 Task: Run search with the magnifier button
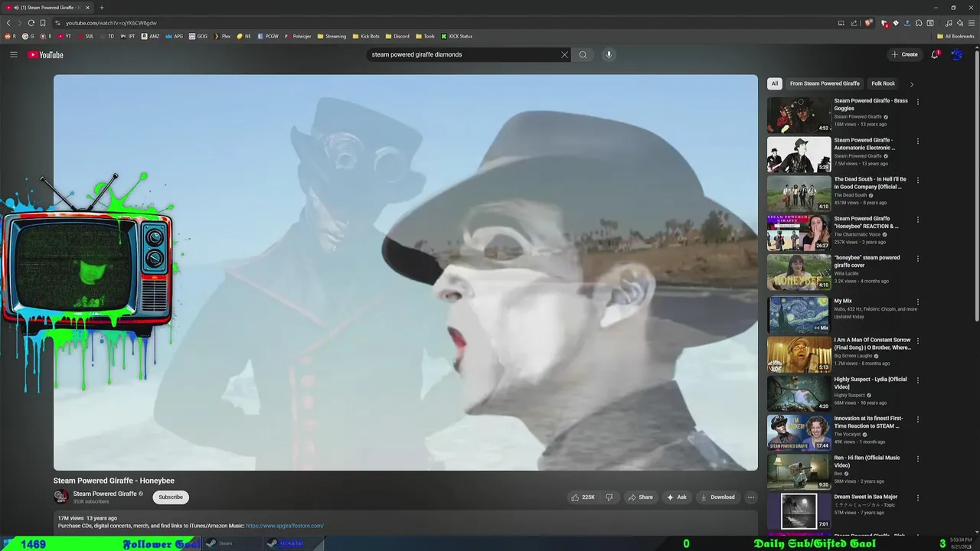click(x=583, y=54)
